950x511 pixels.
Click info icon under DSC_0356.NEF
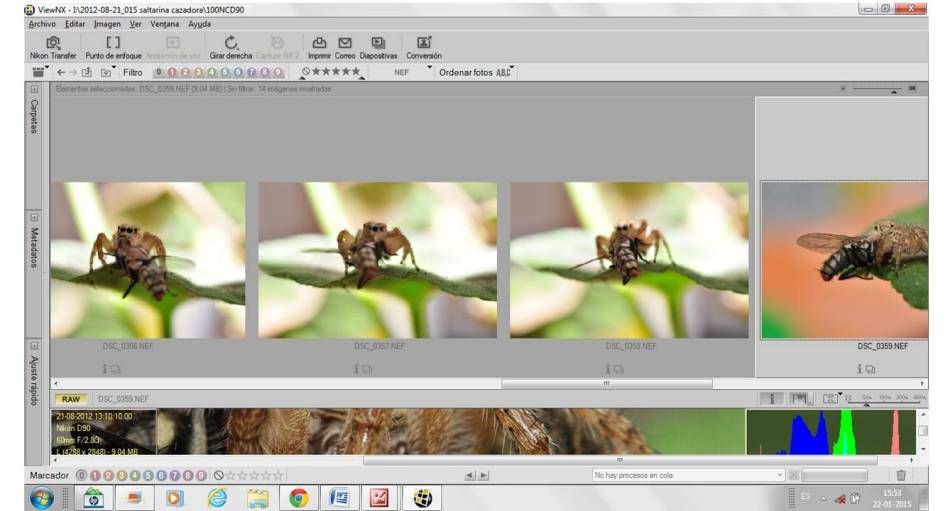(x=104, y=369)
